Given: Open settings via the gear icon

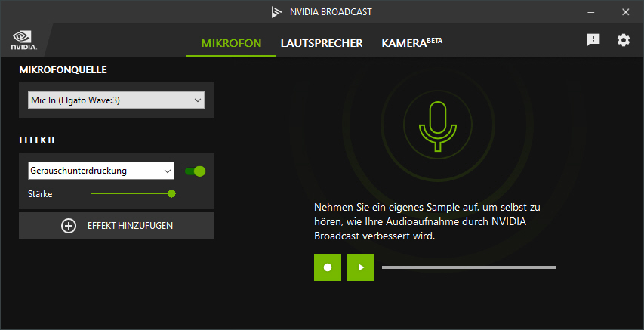Looking at the screenshot, I should pyautogui.click(x=624, y=40).
